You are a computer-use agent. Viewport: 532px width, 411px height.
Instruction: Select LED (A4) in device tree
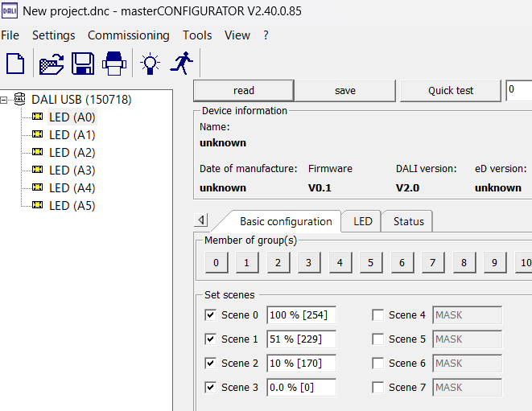point(72,187)
